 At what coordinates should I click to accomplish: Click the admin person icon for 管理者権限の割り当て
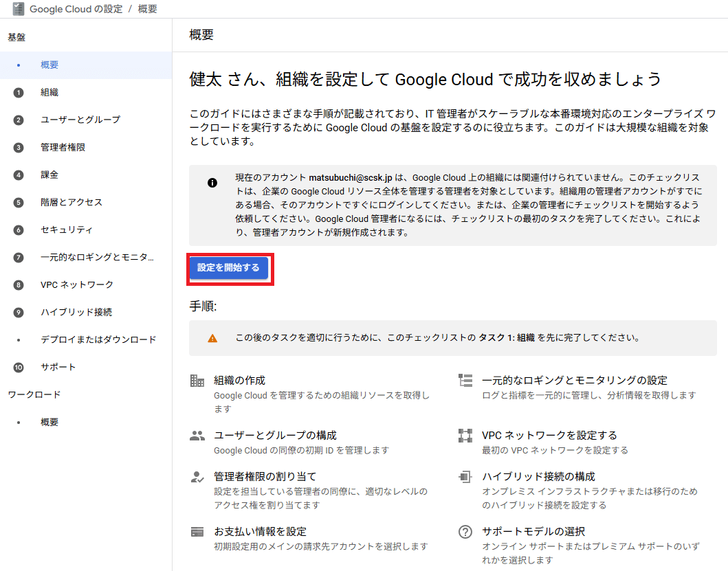(197, 477)
